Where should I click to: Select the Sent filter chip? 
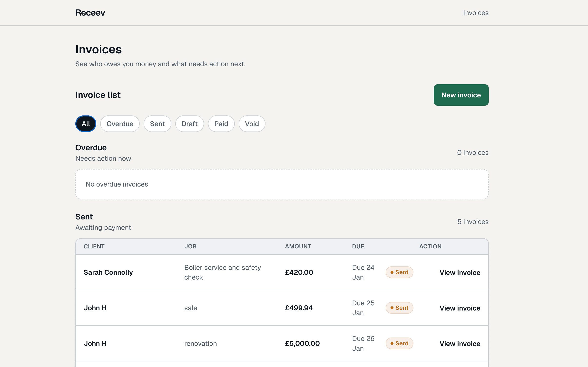point(157,123)
